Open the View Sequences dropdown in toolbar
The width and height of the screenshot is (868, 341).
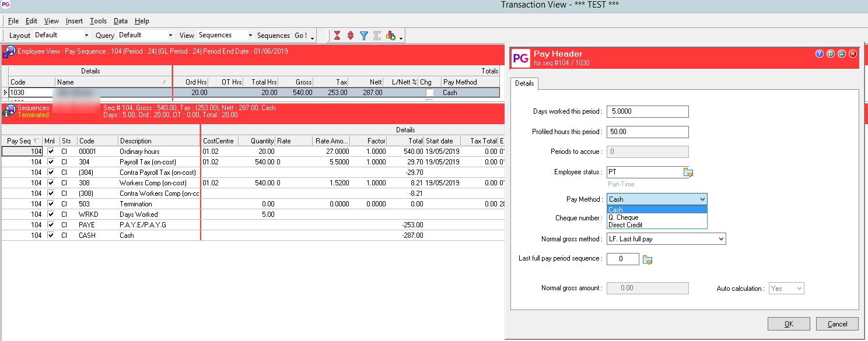click(250, 36)
